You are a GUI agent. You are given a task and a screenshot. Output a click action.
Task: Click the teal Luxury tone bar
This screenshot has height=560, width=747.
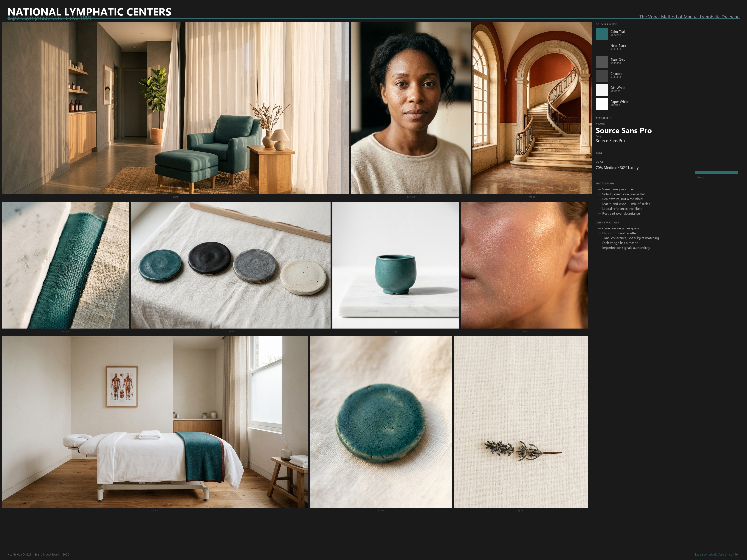pyautogui.click(x=716, y=172)
